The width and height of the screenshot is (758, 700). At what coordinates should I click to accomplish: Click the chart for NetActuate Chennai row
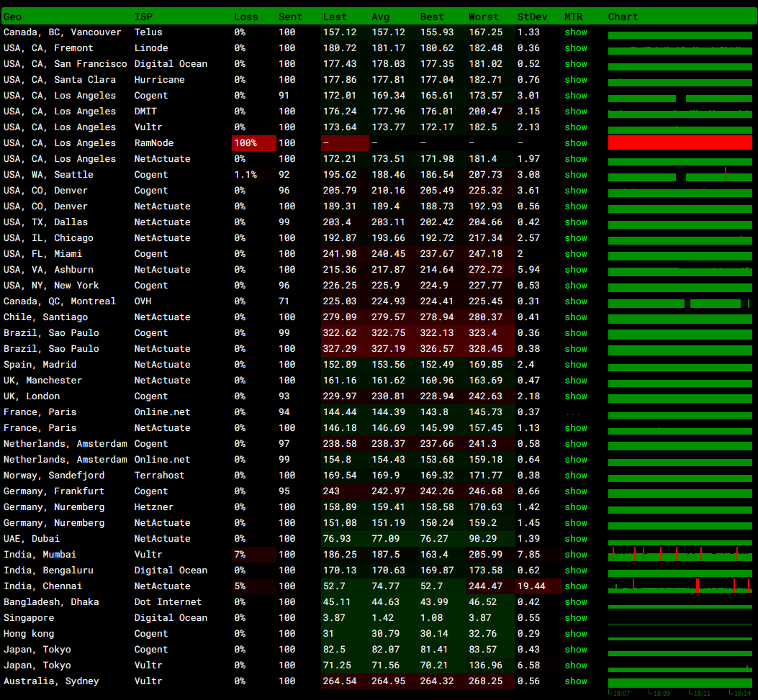[x=680, y=586]
